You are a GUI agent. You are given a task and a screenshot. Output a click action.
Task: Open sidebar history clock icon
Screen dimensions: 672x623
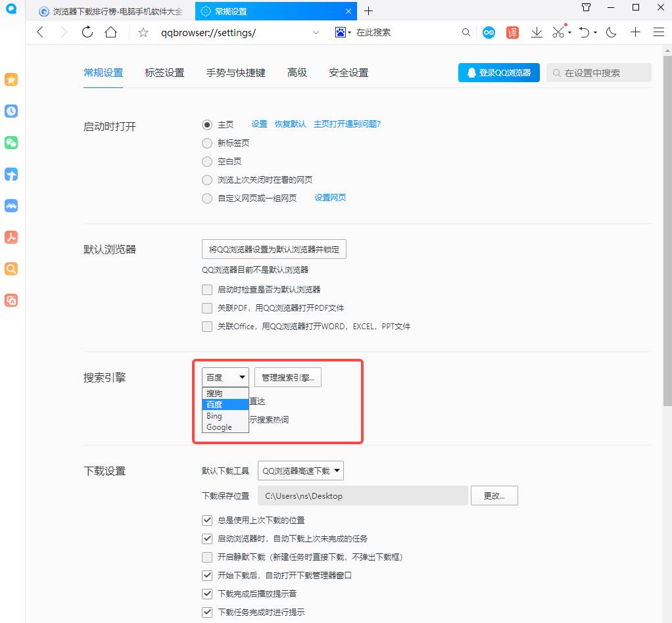point(11,111)
